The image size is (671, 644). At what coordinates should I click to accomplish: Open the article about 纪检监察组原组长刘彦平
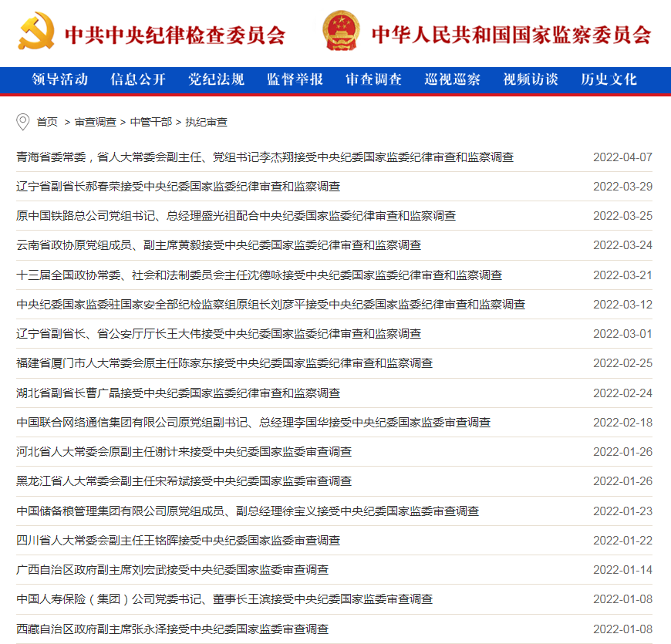pos(271,305)
